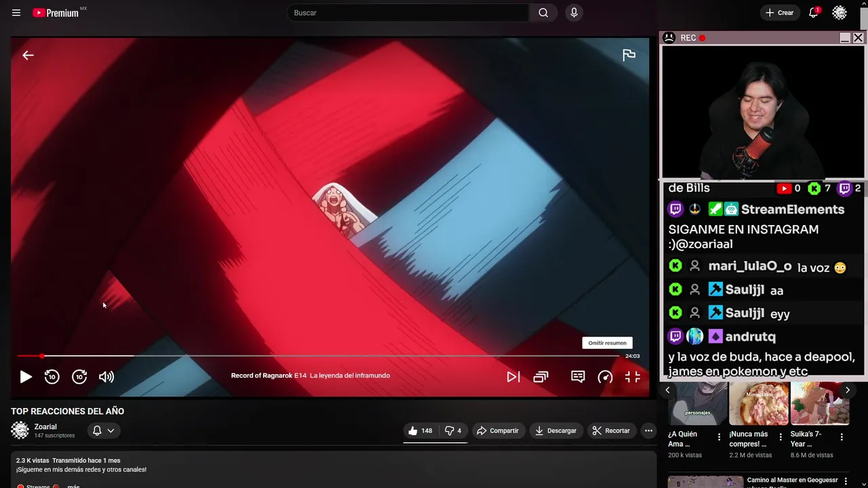The height and width of the screenshot is (488, 868).
Task: Open the ¡Nunca más compres! short thumbnail
Action: (759, 403)
